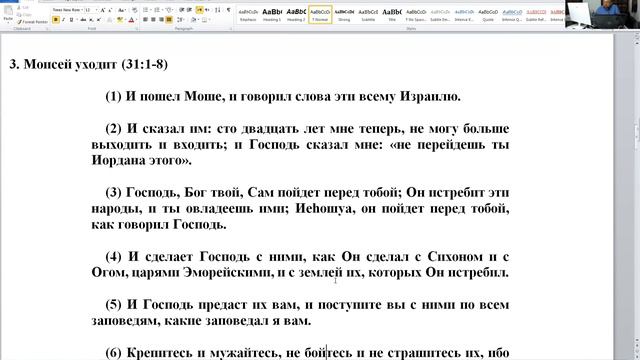
Task: Apply red font color with the A button
Action: tap(131, 19)
